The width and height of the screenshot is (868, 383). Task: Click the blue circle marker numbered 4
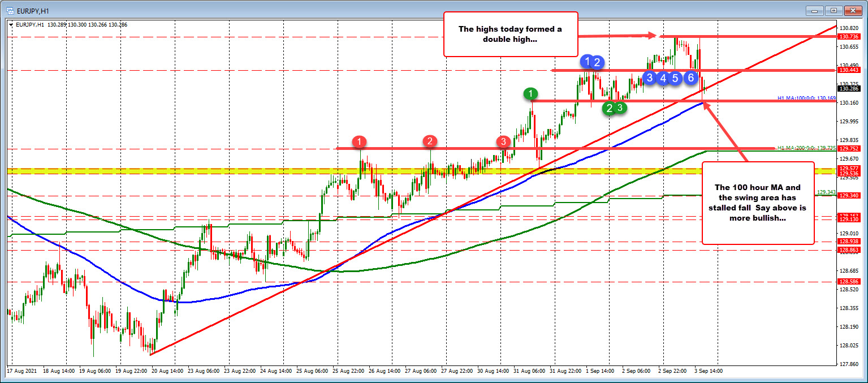click(x=663, y=78)
